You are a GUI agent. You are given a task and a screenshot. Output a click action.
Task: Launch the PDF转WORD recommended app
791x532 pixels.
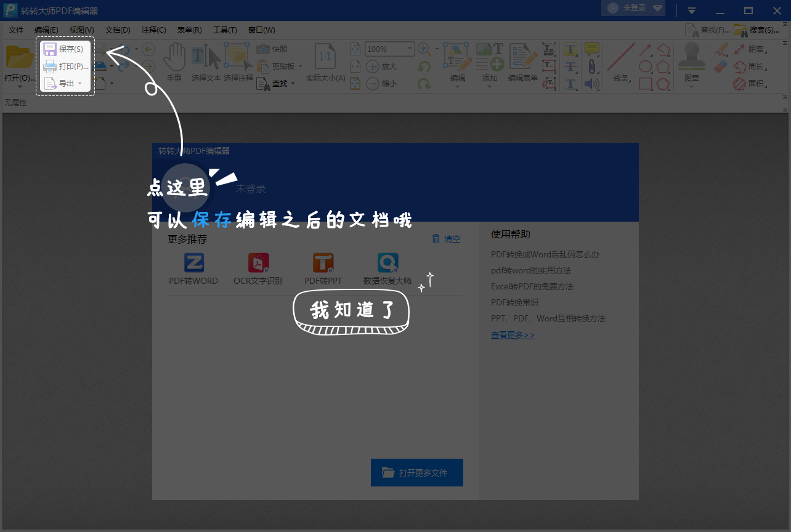[x=193, y=268]
